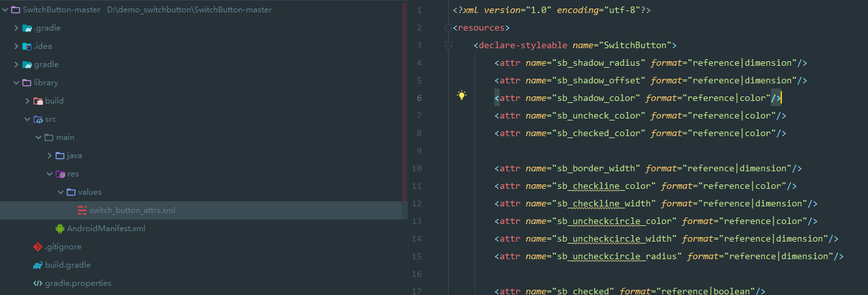Click the main folder icon
This screenshot has width=868, height=295.
coord(49,137)
